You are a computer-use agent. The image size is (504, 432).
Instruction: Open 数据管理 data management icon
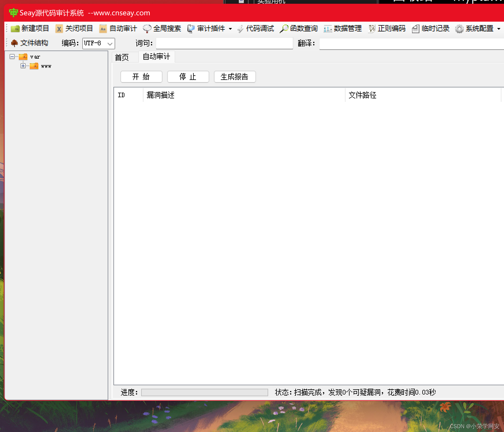point(328,29)
